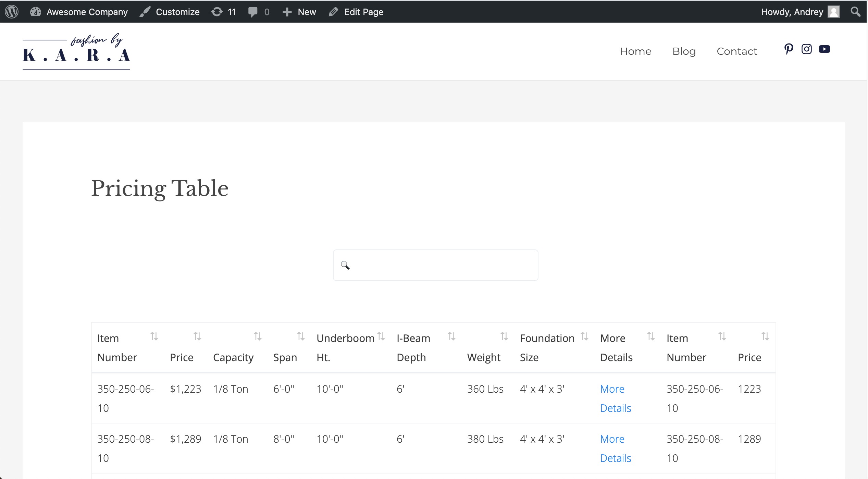
Task: Open Howdy, Andrey account menu
Action: coord(800,12)
